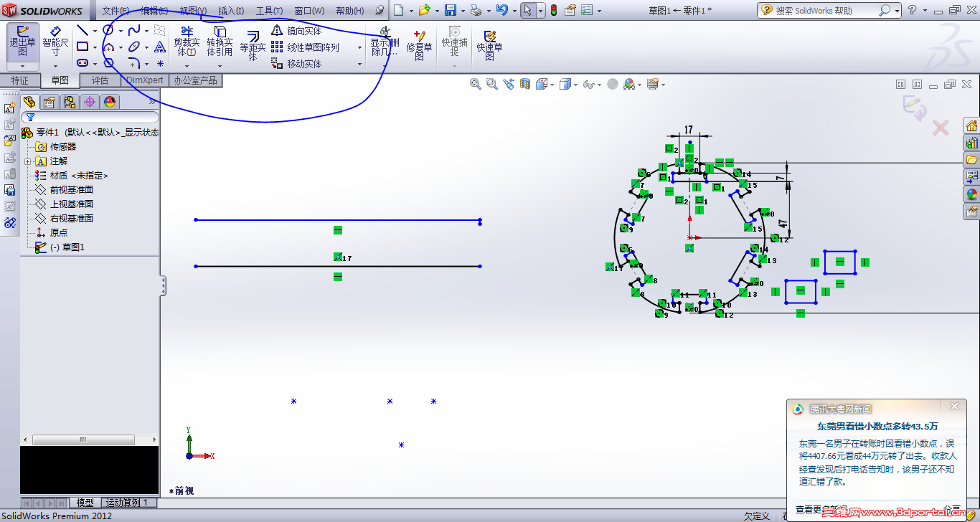Select the Straight Slot sketch tool
Image resolution: width=980 pixels, height=522 pixels.
[83, 63]
